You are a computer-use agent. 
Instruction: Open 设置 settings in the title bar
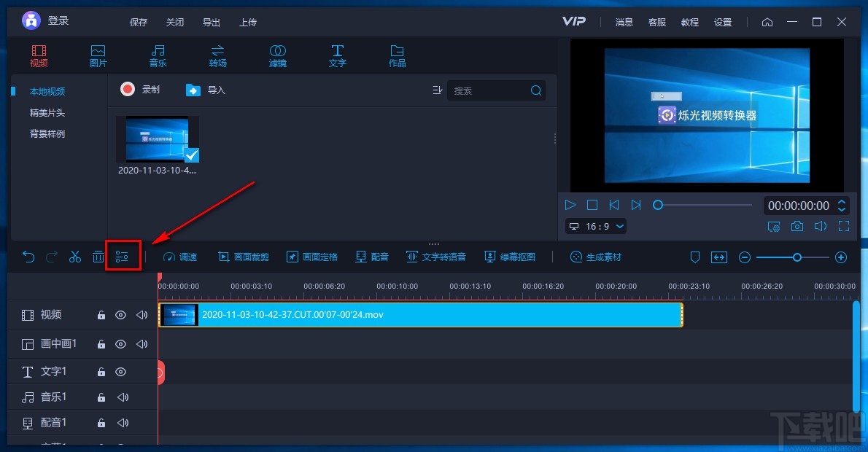coord(723,22)
